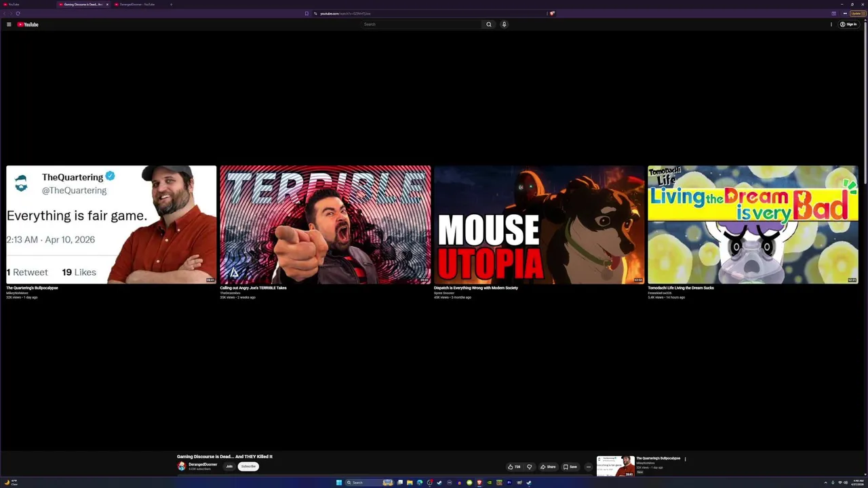
Task: Dislike the video with thumbs-down icon
Action: click(x=530, y=467)
